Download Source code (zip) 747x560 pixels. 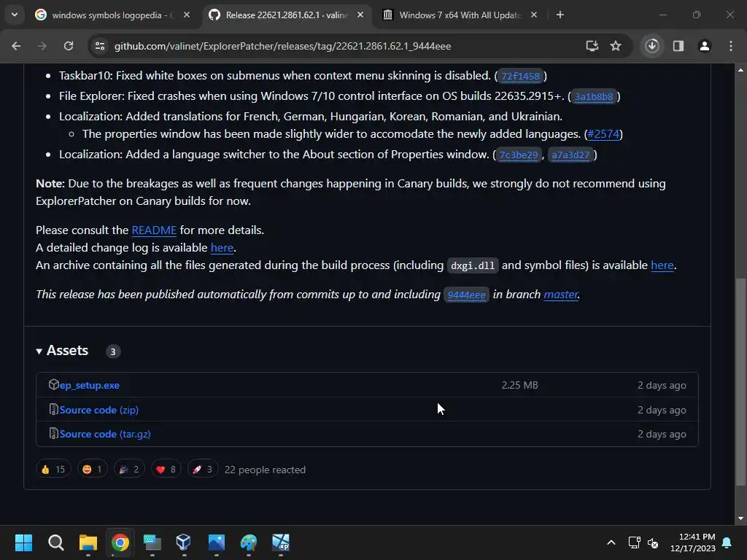pos(99,410)
